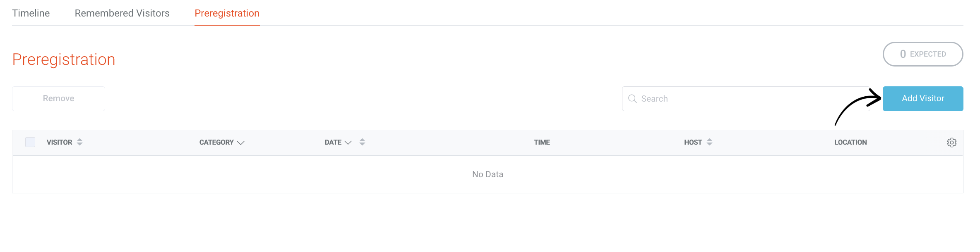980x252 pixels.
Task: Click the TIME column header
Action: tap(542, 143)
